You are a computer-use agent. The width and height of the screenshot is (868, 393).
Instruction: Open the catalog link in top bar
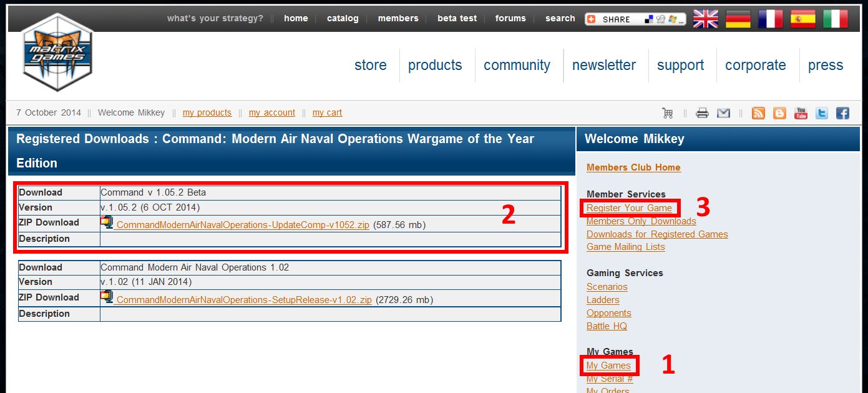tap(343, 18)
